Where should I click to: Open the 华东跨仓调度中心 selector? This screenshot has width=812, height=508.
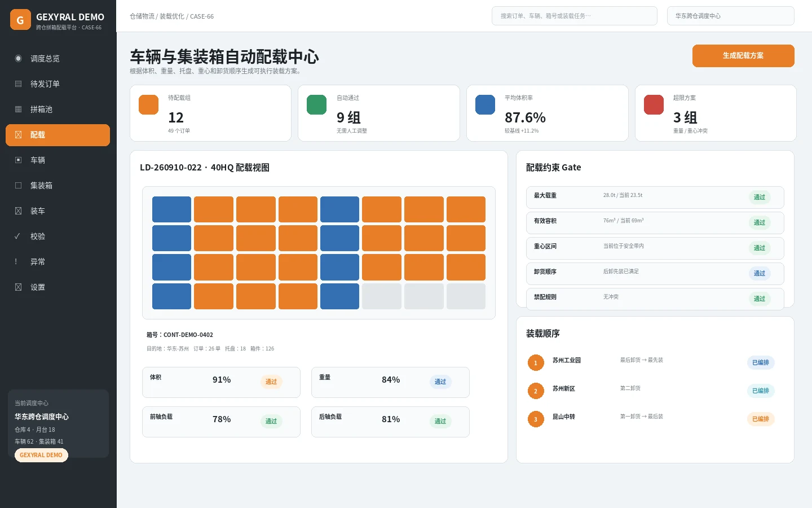click(x=731, y=16)
